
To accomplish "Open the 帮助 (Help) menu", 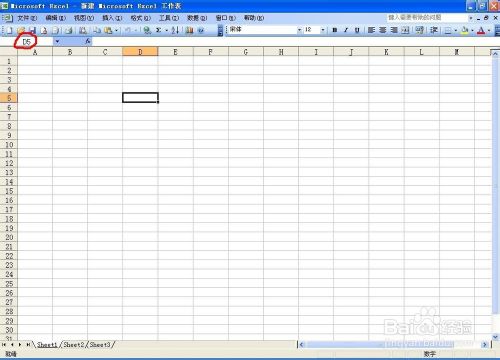I will pyautogui.click(x=254, y=18).
